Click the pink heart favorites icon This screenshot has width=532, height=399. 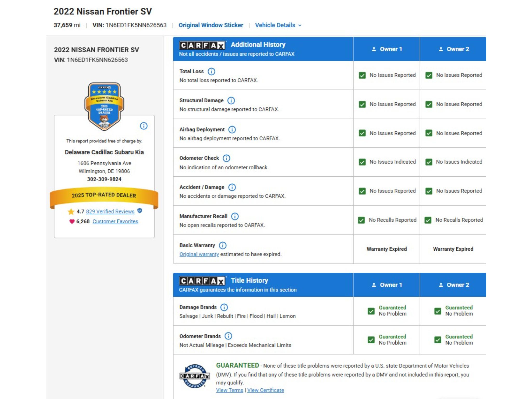pyautogui.click(x=72, y=222)
